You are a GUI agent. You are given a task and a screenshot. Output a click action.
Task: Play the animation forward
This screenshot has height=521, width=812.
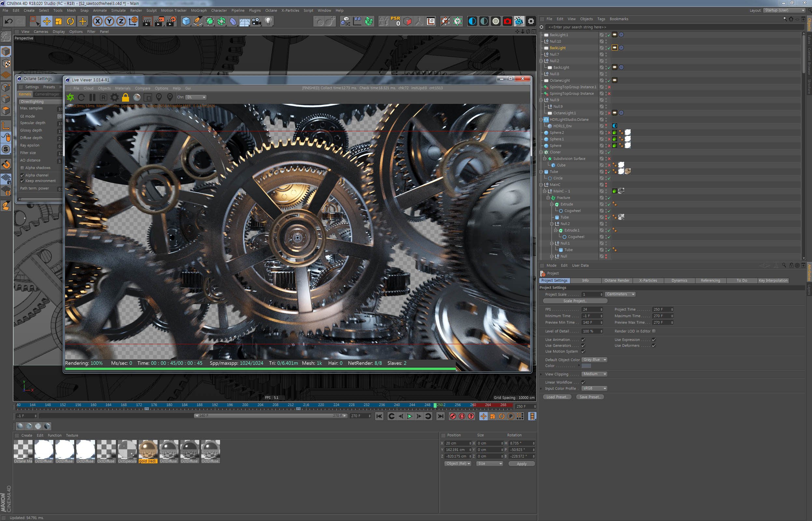[x=410, y=416]
